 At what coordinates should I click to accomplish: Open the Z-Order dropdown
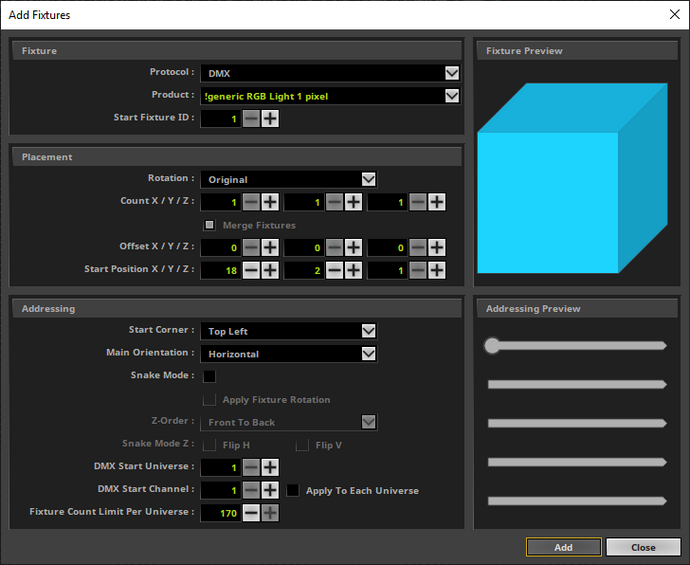click(x=289, y=422)
